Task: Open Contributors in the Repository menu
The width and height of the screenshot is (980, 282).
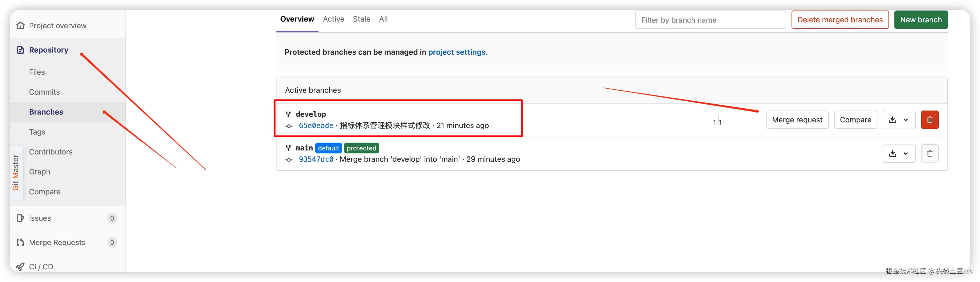Action: tap(51, 152)
